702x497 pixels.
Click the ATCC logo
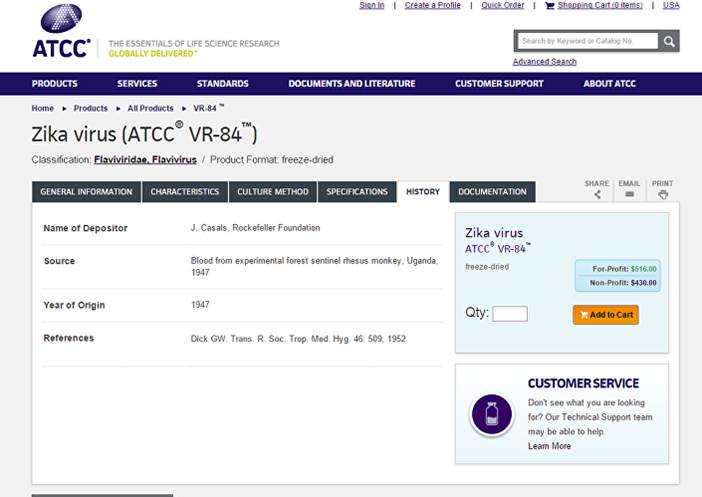(x=61, y=31)
